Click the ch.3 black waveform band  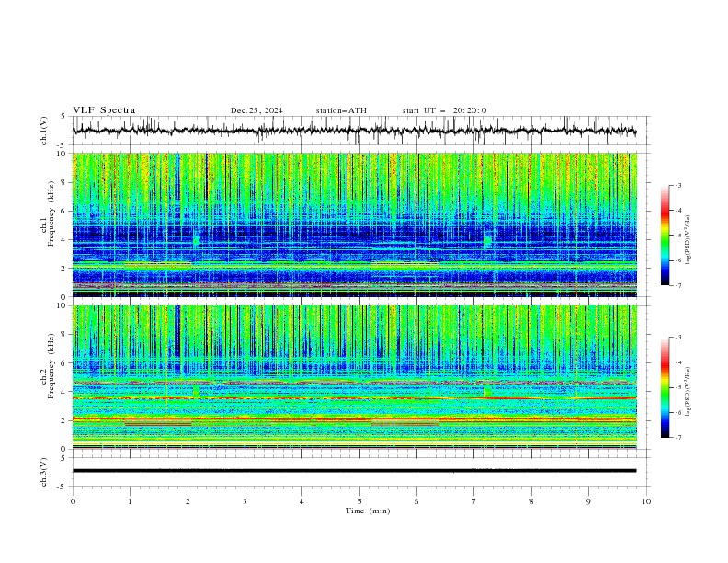(x=354, y=471)
